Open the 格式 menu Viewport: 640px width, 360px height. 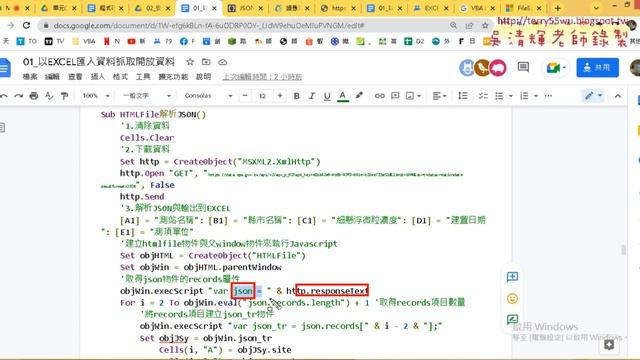click(x=120, y=77)
